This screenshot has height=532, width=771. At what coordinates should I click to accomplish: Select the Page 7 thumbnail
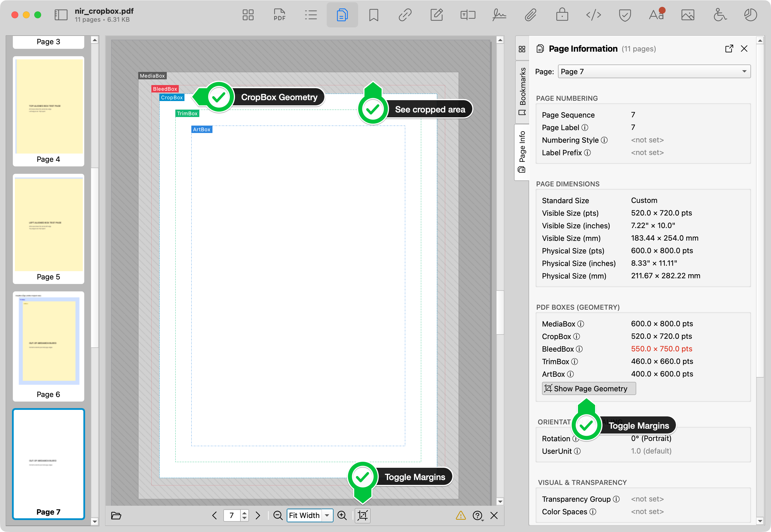48,464
